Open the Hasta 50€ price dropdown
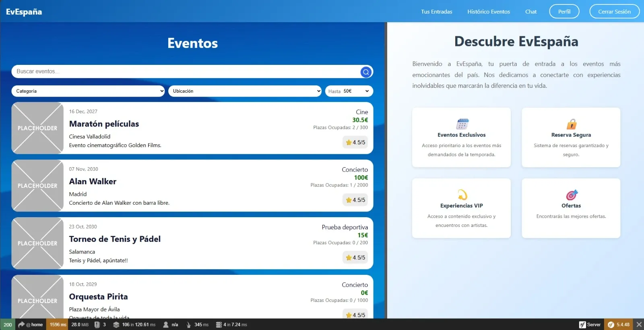 tap(349, 91)
